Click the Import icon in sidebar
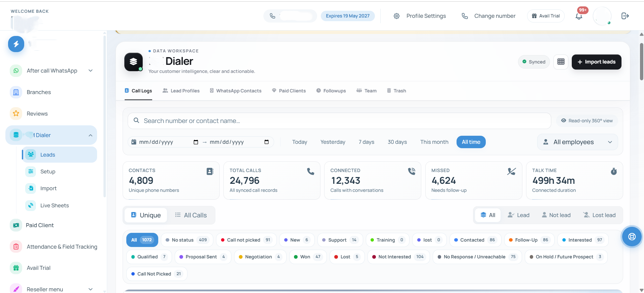Image resolution: width=644 pixels, height=293 pixels. tap(31, 188)
